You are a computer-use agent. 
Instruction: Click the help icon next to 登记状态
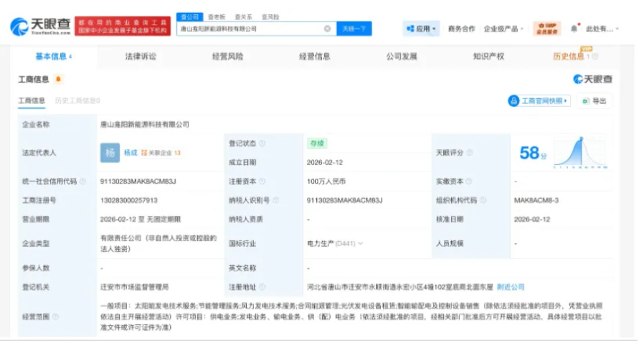(x=262, y=143)
